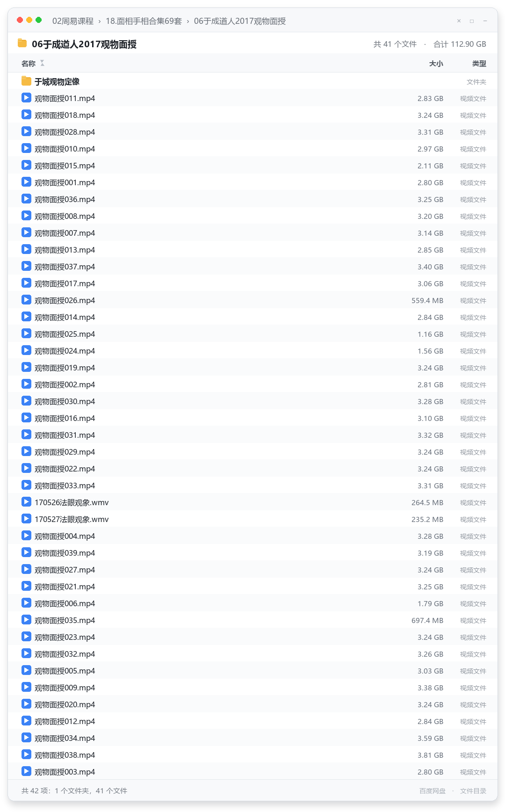Click the folder icon in the 06于成道人2017观物面授 title
This screenshot has width=505, height=812.
[22, 43]
